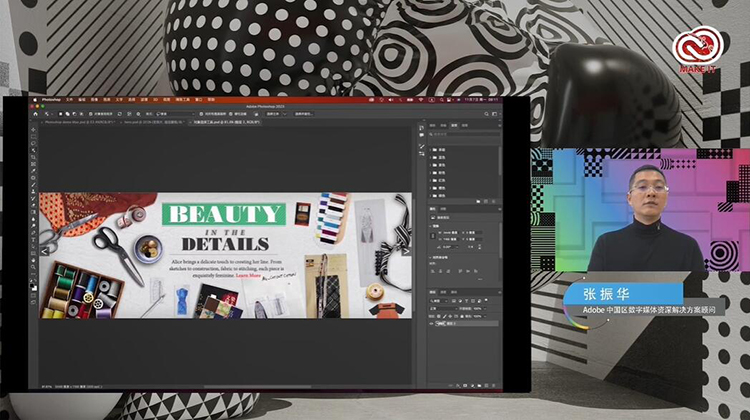Click the search icon in Photoshop options bar
This screenshot has width=750, height=420.
coord(486,114)
